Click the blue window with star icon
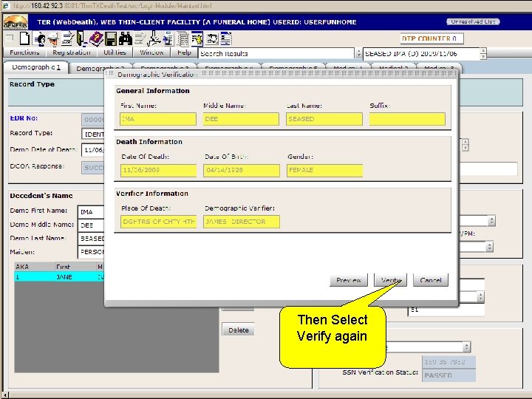 pos(197,38)
